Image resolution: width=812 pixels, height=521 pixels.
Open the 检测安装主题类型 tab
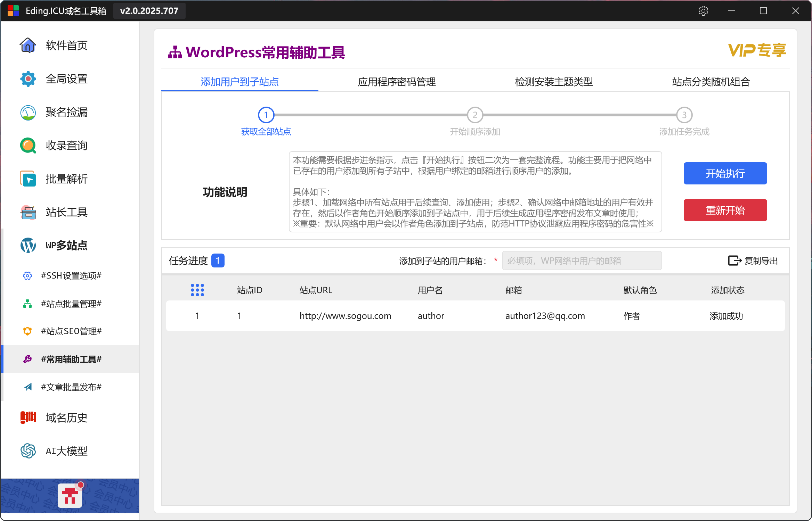[x=554, y=82]
